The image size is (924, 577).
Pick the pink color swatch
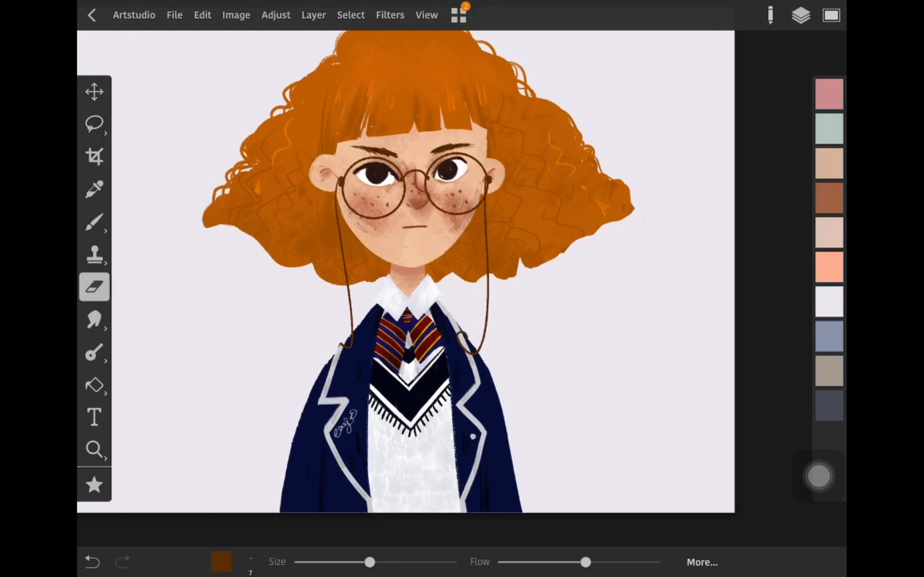tap(829, 94)
